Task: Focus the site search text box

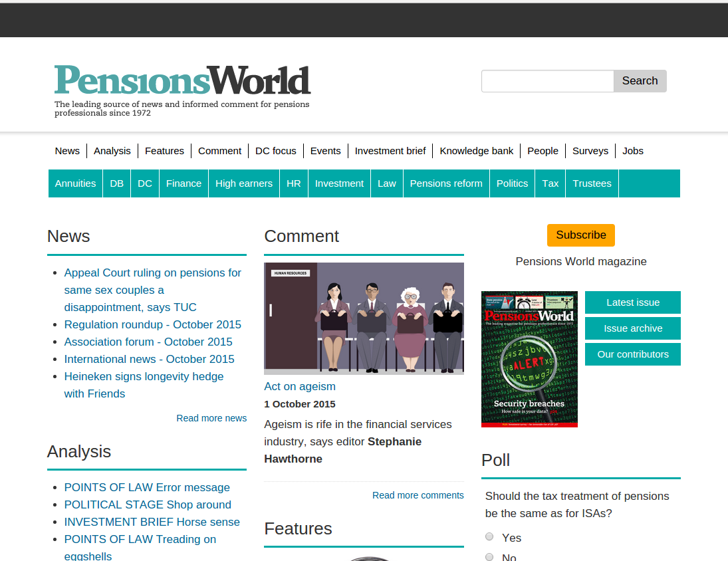Action: (547, 81)
